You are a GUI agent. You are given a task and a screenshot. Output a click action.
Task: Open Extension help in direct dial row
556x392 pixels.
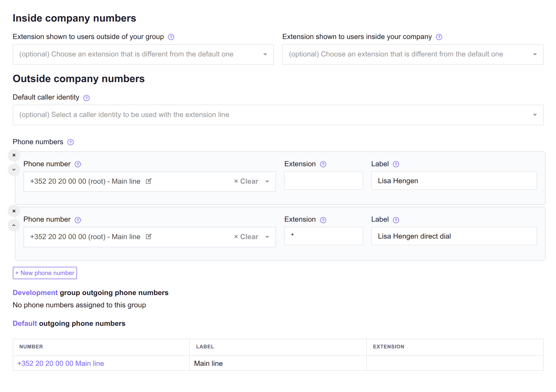(323, 220)
